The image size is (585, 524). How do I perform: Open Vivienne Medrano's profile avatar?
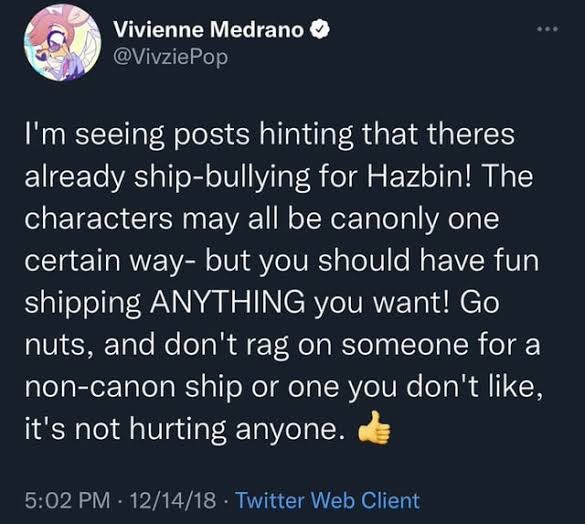62,43
